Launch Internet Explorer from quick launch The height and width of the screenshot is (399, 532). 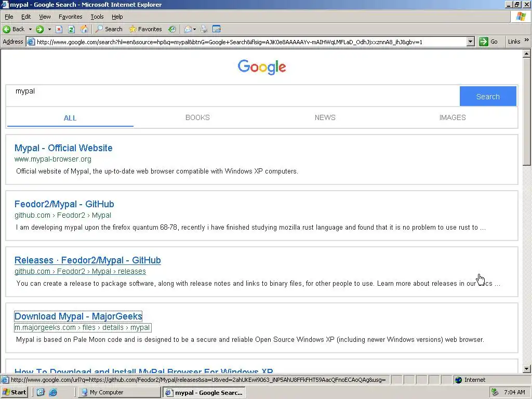pyautogui.click(x=54, y=392)
